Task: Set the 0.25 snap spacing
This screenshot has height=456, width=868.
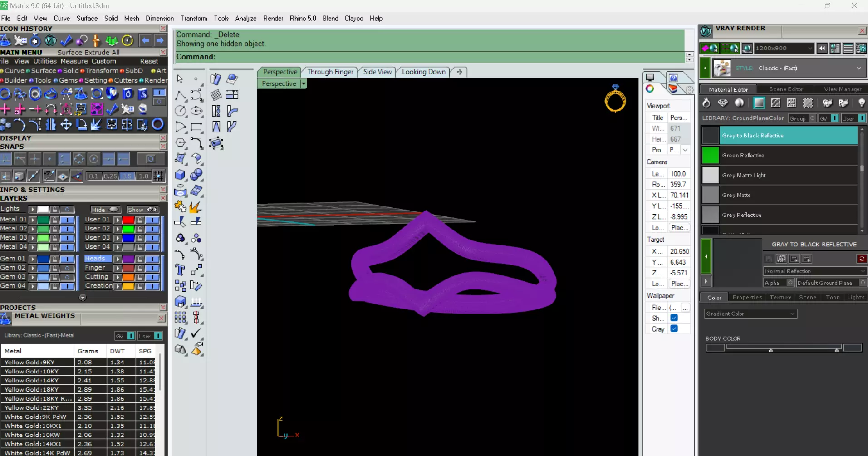Action: point(110,176)
